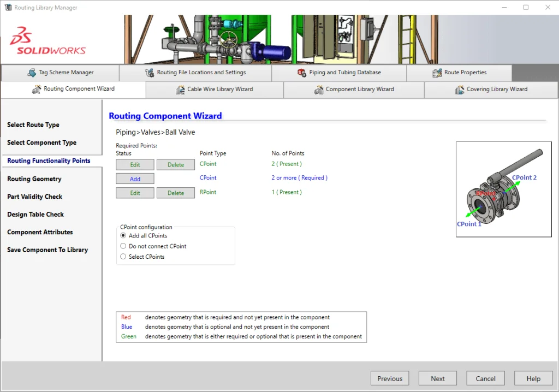Screen dimensions: 559x392
Task: Click the Tag Scheme Manager tab icon
Action: pyautogui.click(x=32, y=73)
